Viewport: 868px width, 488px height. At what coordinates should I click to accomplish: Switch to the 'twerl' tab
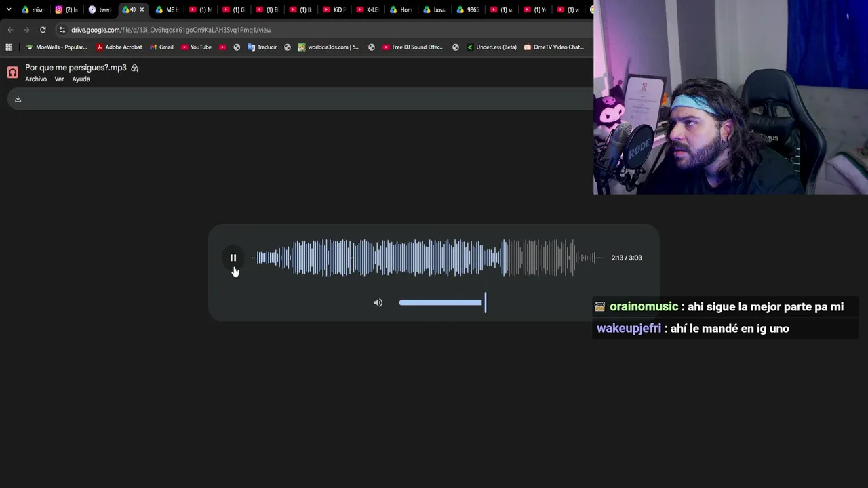tap(100, 9)
